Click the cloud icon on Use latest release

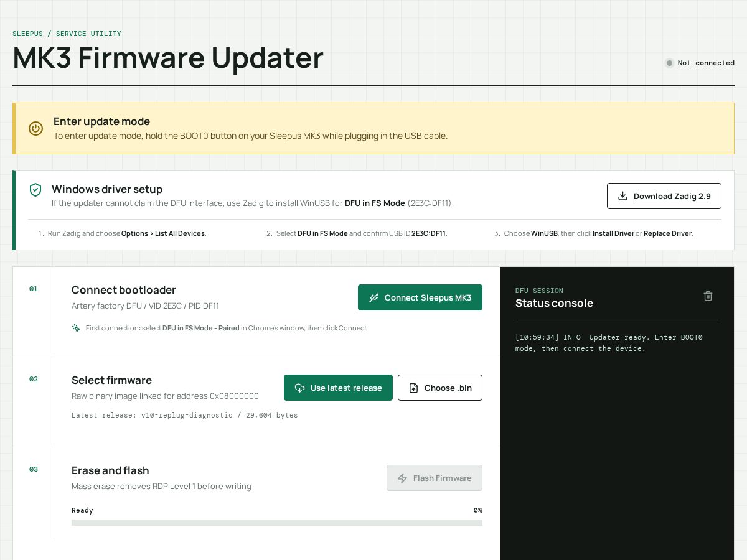(x=299, y=388)
